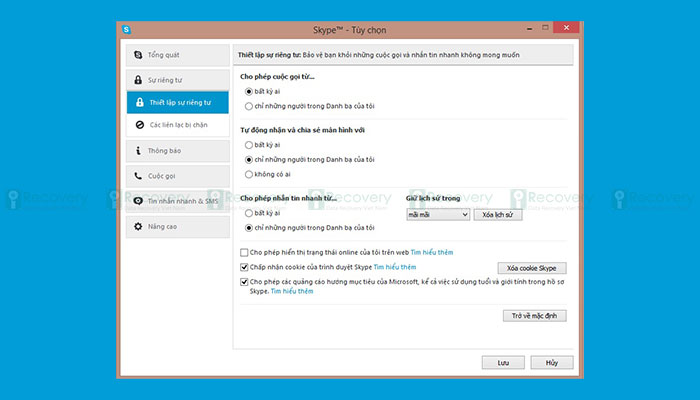The width and height of the screenshot is (700, 400).
Task: Click the Skype logo in title bar
Action: (x=126, y=29)
